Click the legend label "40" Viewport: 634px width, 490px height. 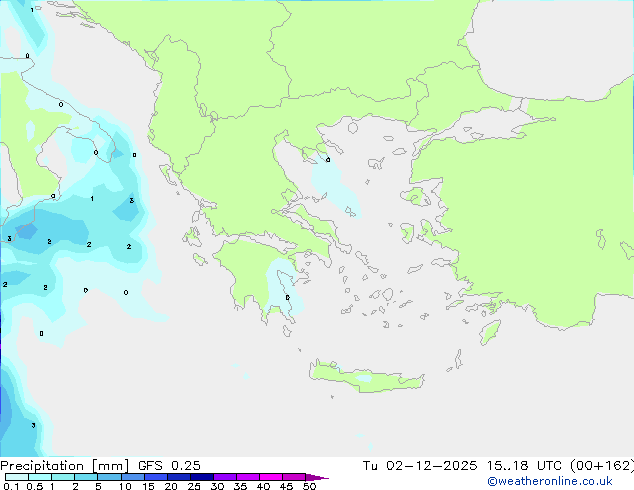click(263, 486)
